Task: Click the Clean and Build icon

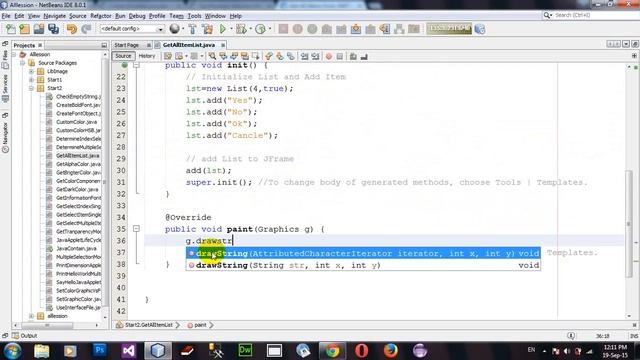Action: tap(207, 29)
